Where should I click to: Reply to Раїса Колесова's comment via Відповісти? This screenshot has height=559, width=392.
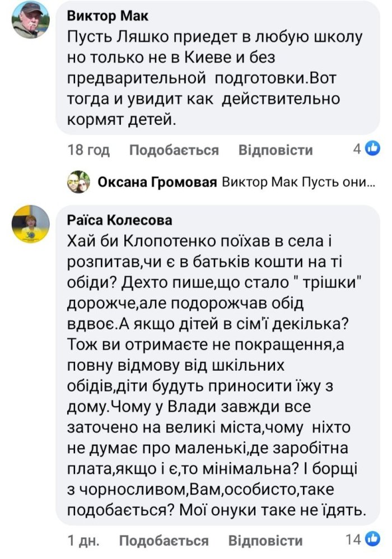pos(266,541)
